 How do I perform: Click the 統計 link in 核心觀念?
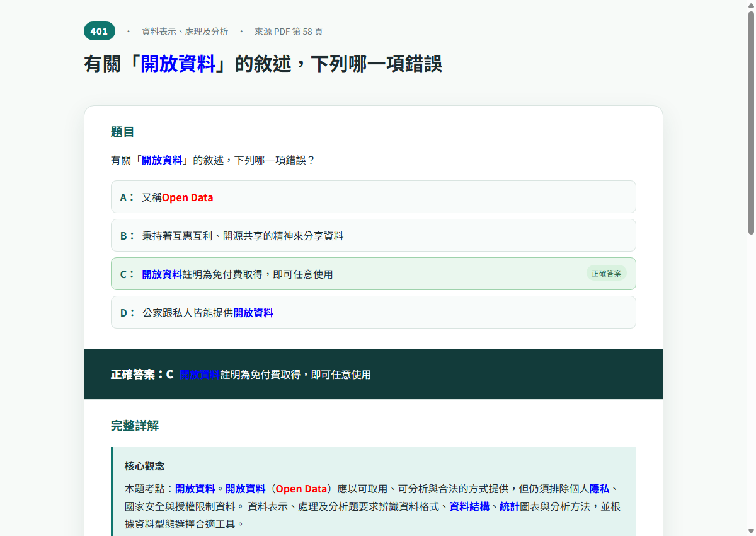[x=510, y=506]
